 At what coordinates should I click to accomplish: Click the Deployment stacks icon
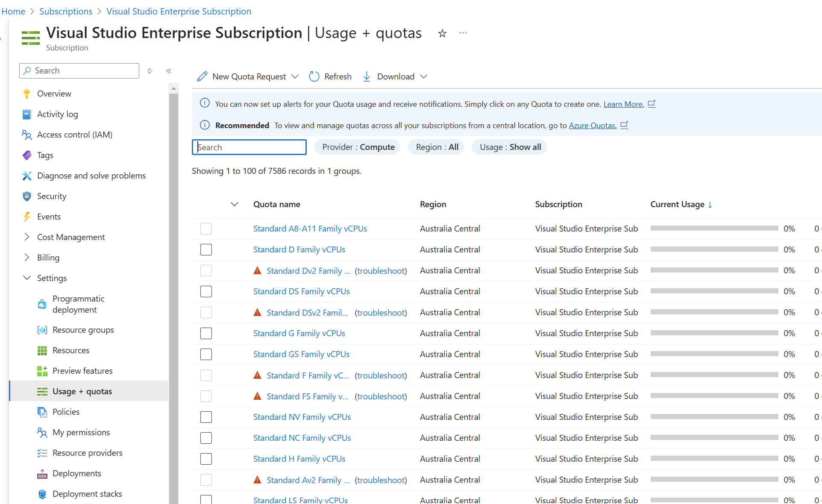click(42, 494)
